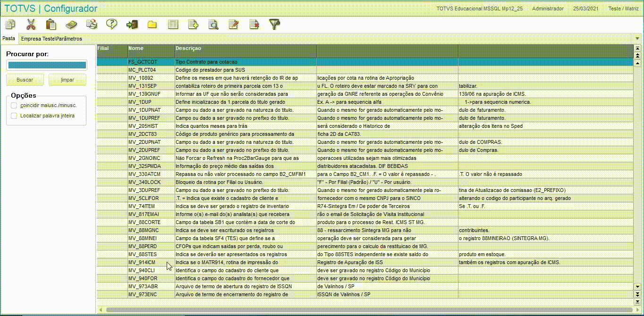
Task: Select the MV_10892 parameter row
Action: click(x=364, y=78)
